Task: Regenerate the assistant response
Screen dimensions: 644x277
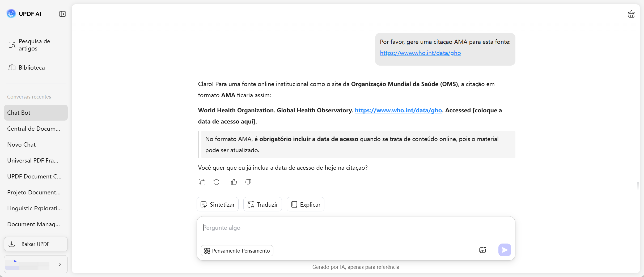Action: point(216,182)
